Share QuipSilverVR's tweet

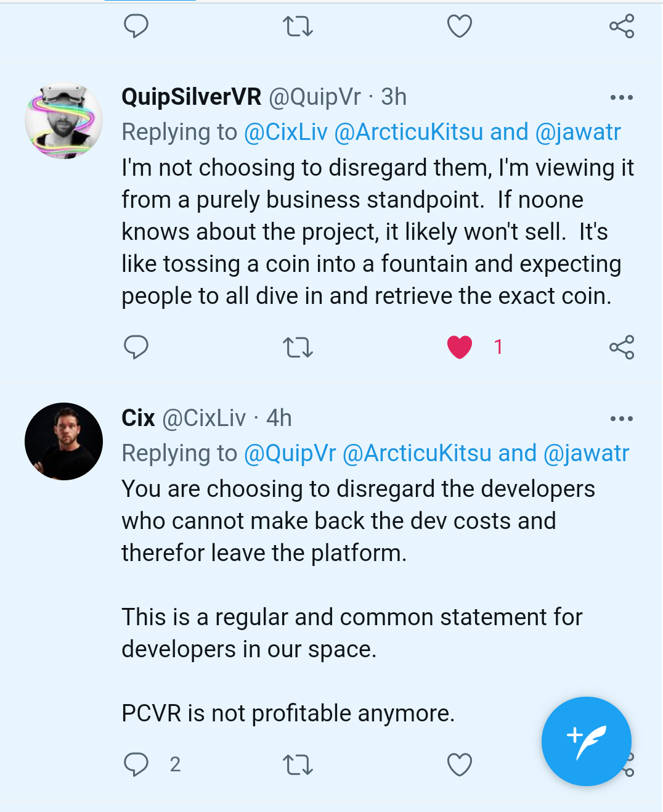(621, 347)
